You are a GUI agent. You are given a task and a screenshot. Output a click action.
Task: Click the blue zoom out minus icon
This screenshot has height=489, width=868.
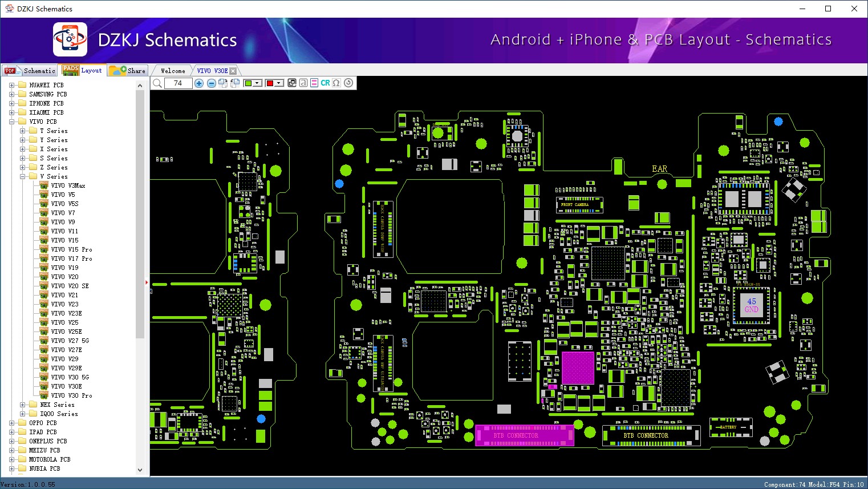tap(212, 83)
